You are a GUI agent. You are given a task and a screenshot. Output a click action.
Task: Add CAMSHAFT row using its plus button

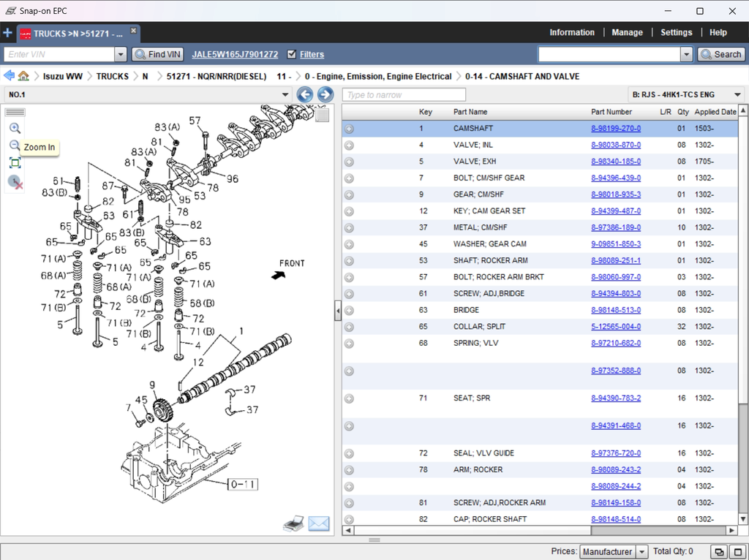(349, 129)
